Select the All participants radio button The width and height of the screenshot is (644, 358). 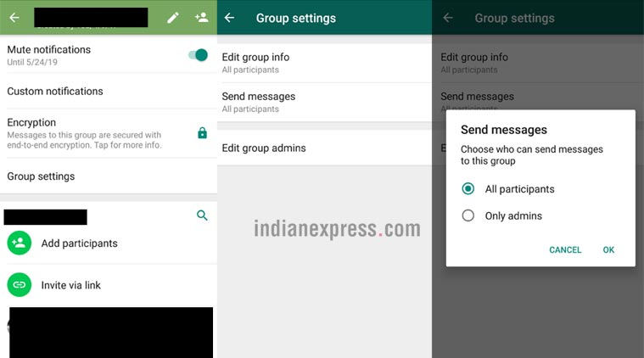(468, 189)
